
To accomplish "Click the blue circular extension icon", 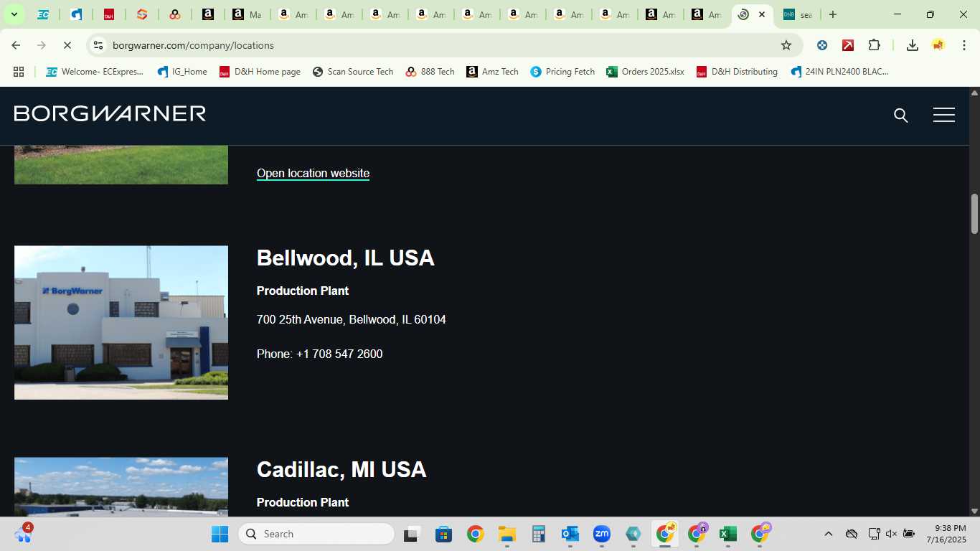I will click(822, 45).
